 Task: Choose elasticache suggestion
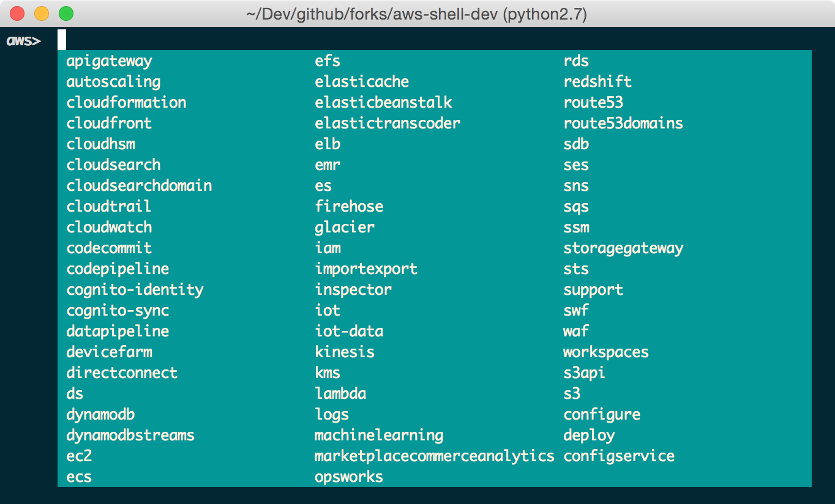[x=362, y=82]
